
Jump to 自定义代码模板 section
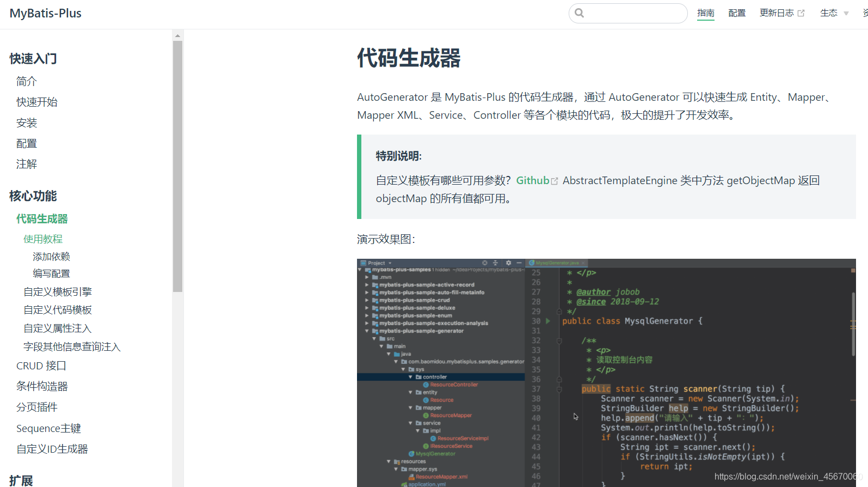click(58, 310)
